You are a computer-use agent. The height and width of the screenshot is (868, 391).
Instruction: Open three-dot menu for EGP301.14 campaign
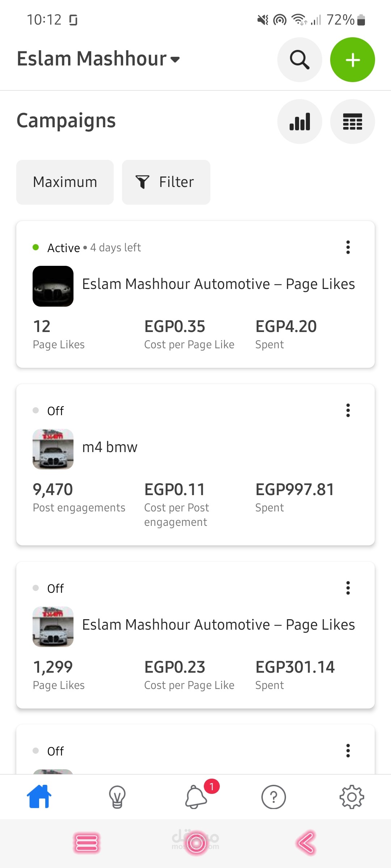(x=348, y=588)
